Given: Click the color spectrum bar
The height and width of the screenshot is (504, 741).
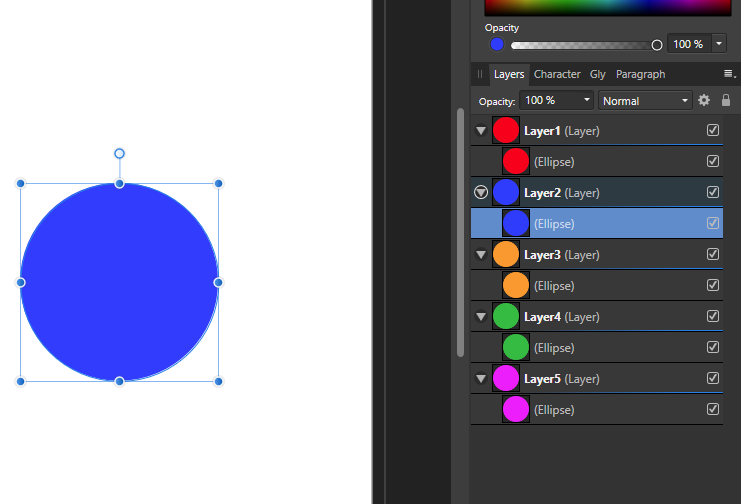Looking at the screenshot, I should 608,8.
